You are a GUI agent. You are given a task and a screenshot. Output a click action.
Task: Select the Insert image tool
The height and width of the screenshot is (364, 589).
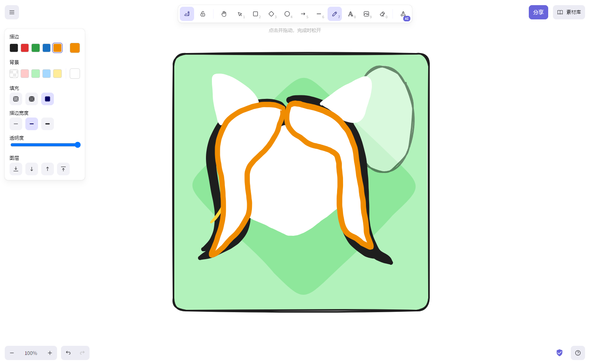coord(366,14)
